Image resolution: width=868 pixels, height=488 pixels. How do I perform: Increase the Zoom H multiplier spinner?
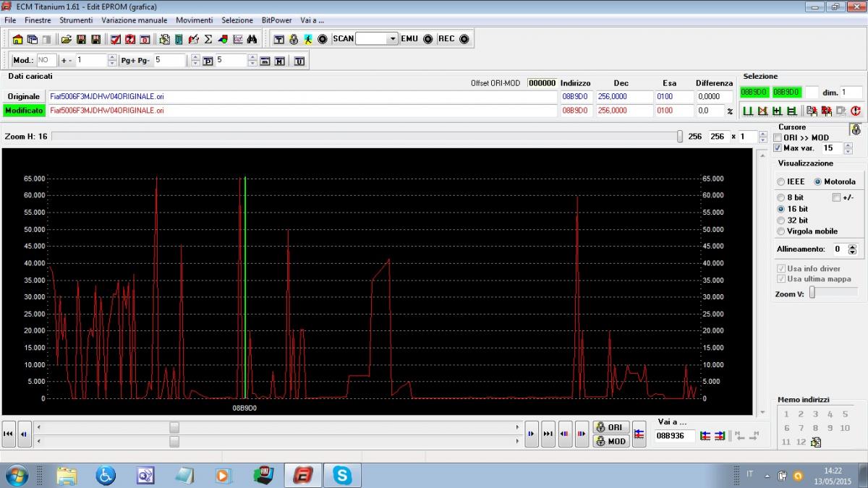pos(763,134)
